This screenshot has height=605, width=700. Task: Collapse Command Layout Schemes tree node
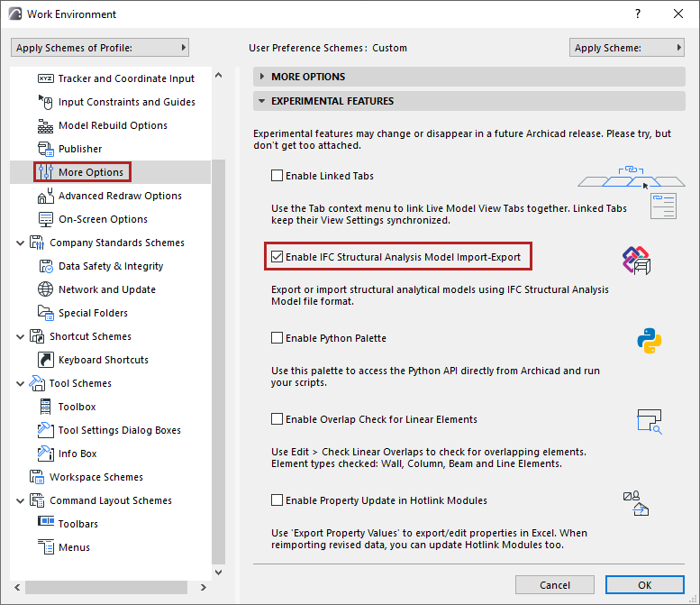coord(20,500)
